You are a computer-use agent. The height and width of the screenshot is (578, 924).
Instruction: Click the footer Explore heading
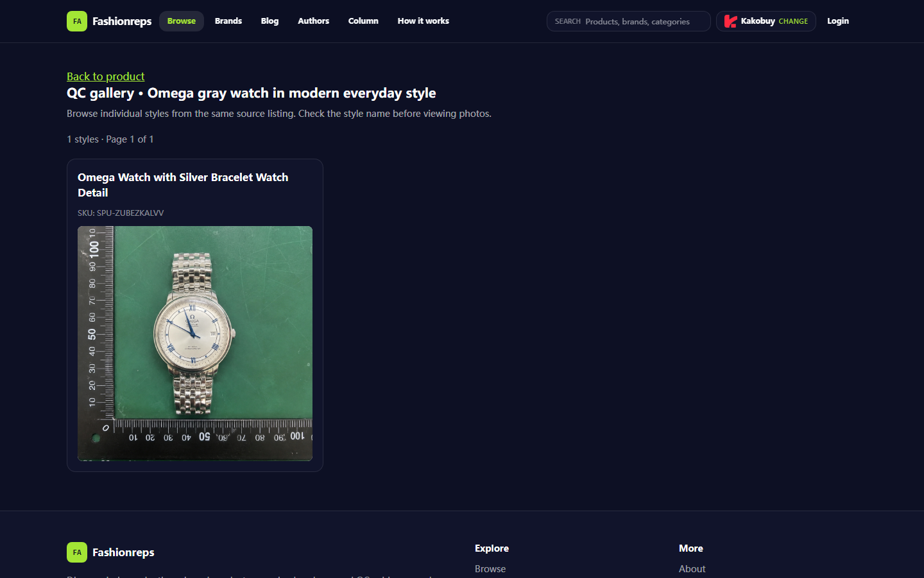[x=492, y=548]
